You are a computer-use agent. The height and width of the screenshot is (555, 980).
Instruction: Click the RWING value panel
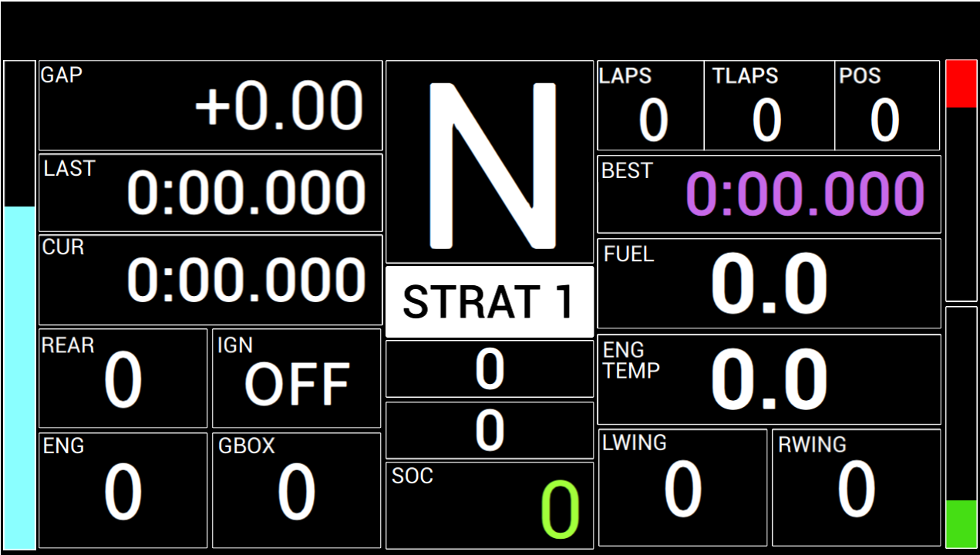857,488
